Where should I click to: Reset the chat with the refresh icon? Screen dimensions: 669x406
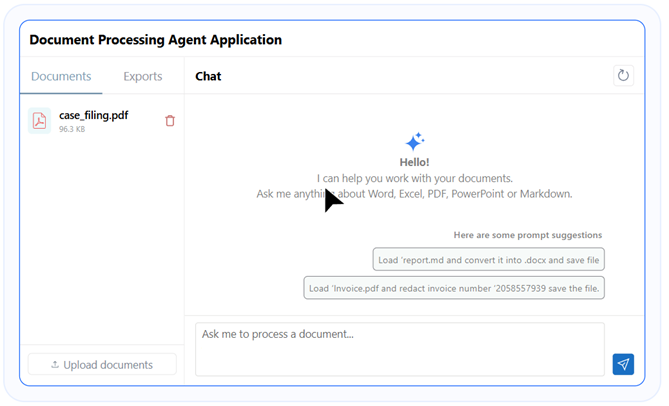623,75
